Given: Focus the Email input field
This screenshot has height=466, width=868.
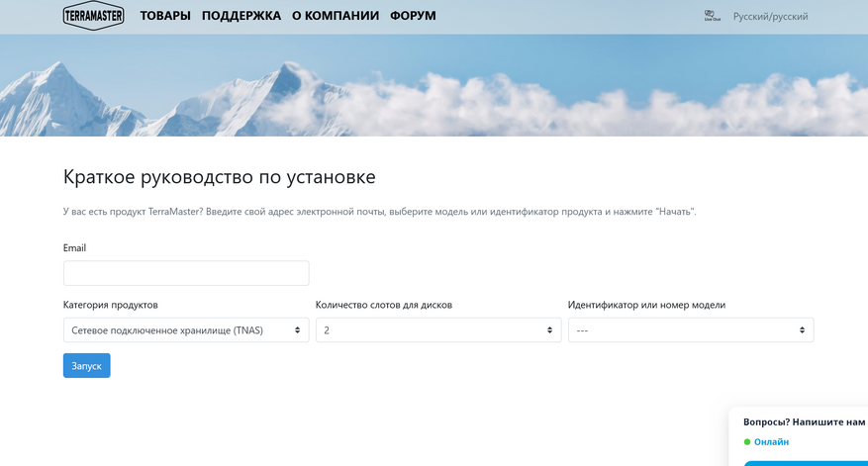Looking at the screenshot, I should pyautogui.click(x=186, y=273).
